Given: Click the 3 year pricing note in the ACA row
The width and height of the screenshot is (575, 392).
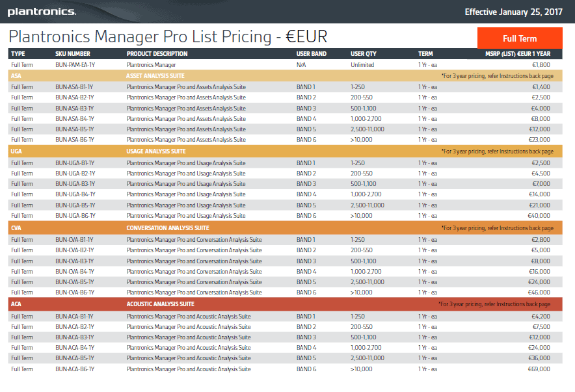Looking at the screenshot, I should tap(494, 304).
